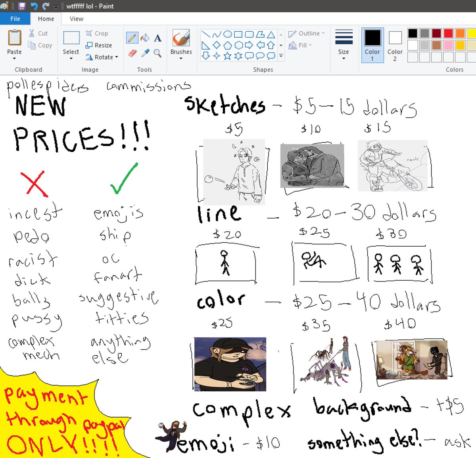Choose the Curve shape
Image resolution: width=476 pixels, height=458 pixels.
coord(217,34)
